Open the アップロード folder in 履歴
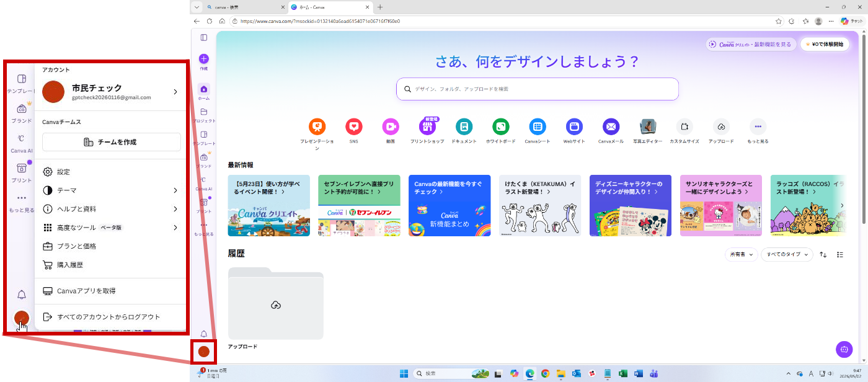This screenshot has width=868, height=382. point(276,304)
